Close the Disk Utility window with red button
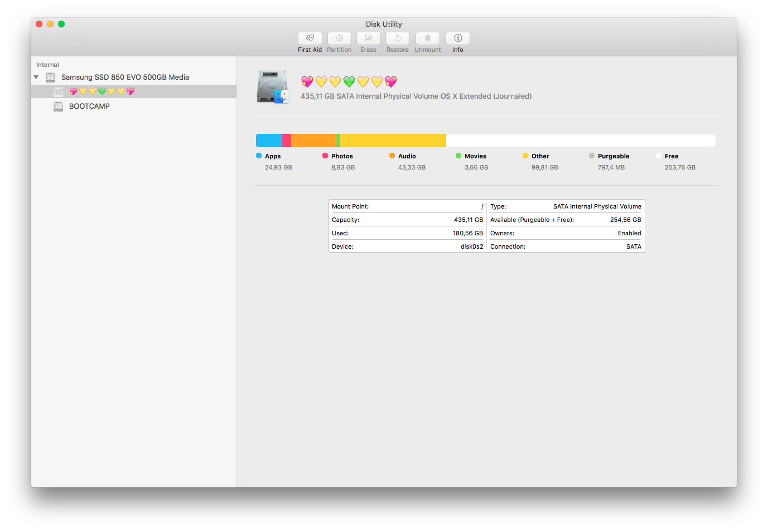The width and height of the screenshot is (768, 532). (39, 24)
